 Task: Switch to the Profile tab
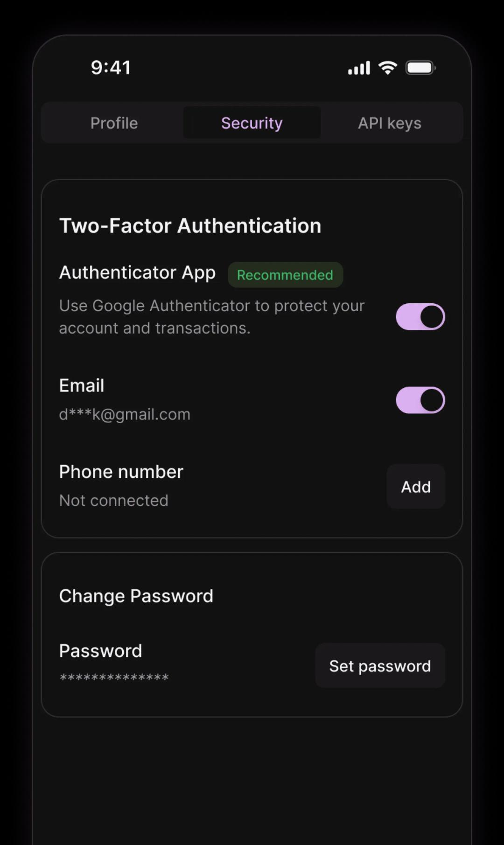click(114, 123)
